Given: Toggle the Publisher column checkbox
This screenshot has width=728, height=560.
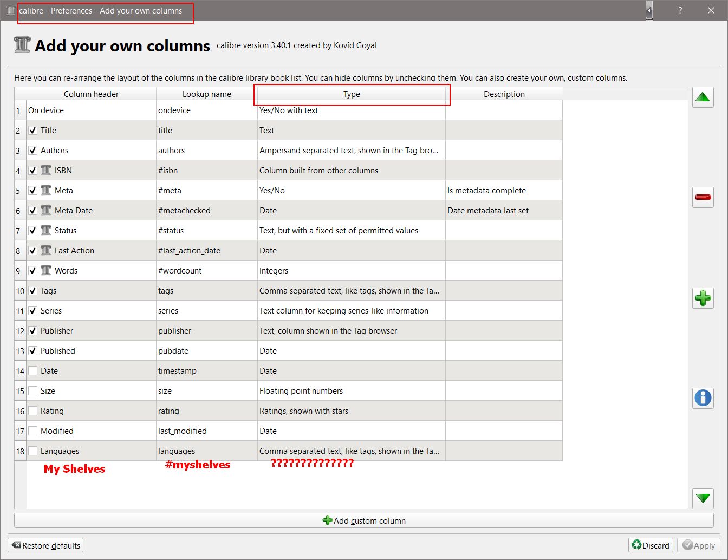Looking at the screenshot, I should coord(33,331).
